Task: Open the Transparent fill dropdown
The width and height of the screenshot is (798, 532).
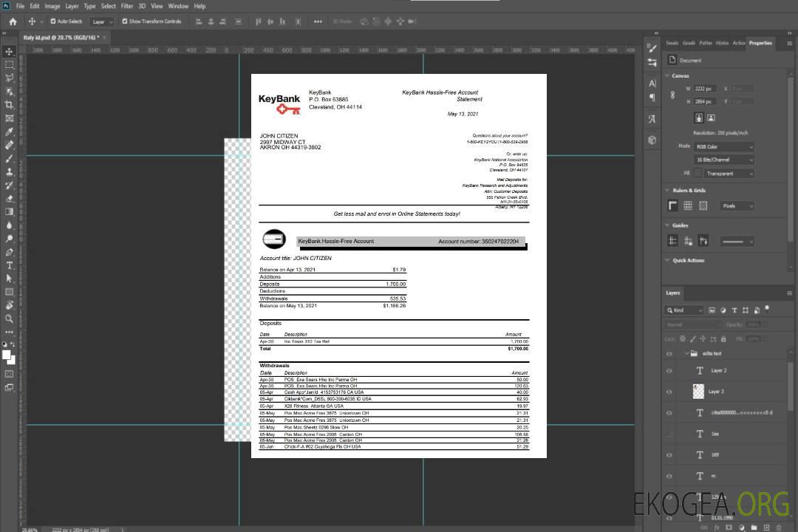Action: (729, 174)
